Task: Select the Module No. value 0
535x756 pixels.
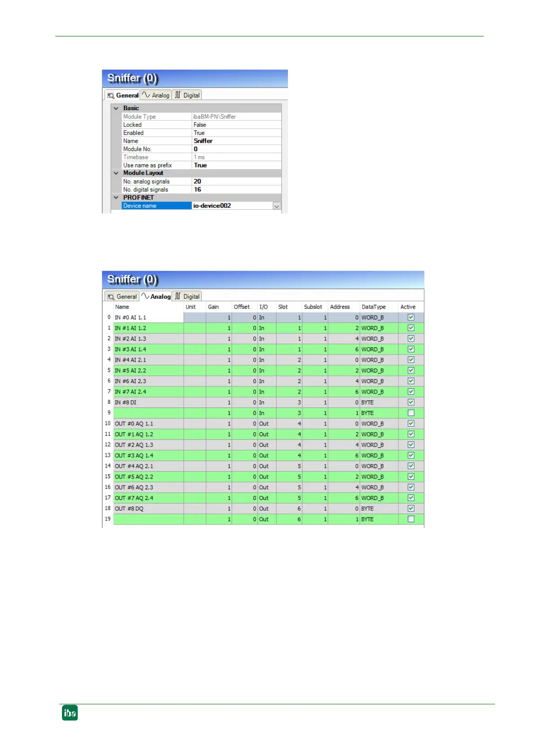Action: click(236, 149)
